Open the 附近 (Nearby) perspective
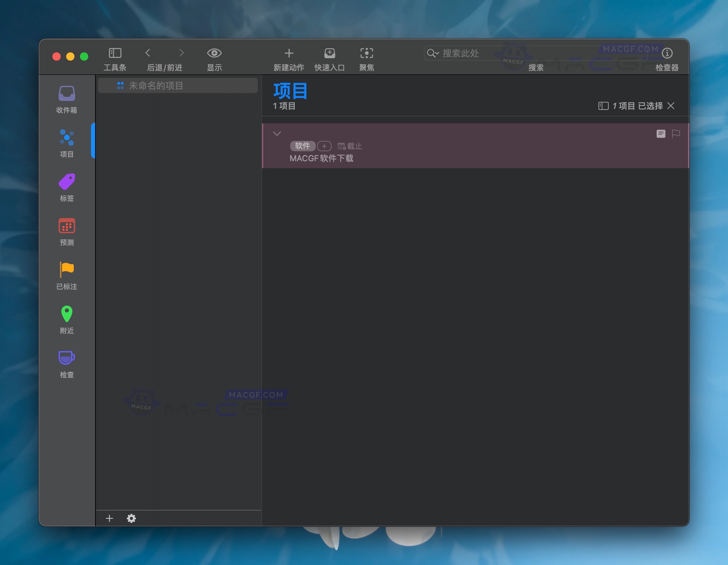This screenshot has width=728, height=565. tap(66, 319)
